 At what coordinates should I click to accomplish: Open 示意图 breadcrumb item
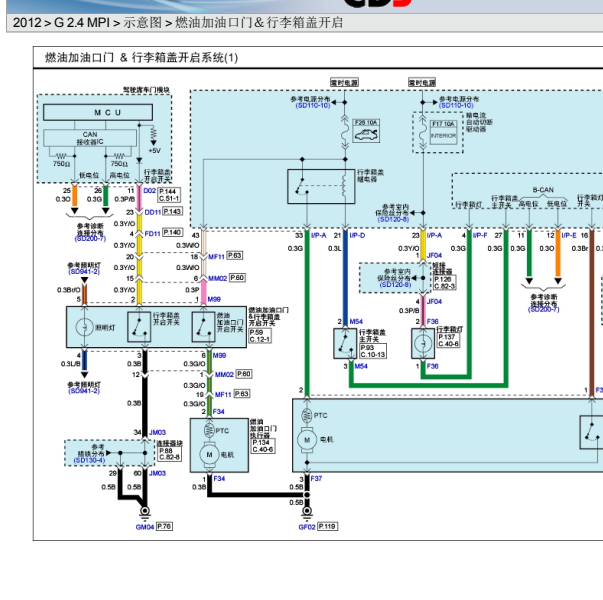tap(142, 22)
